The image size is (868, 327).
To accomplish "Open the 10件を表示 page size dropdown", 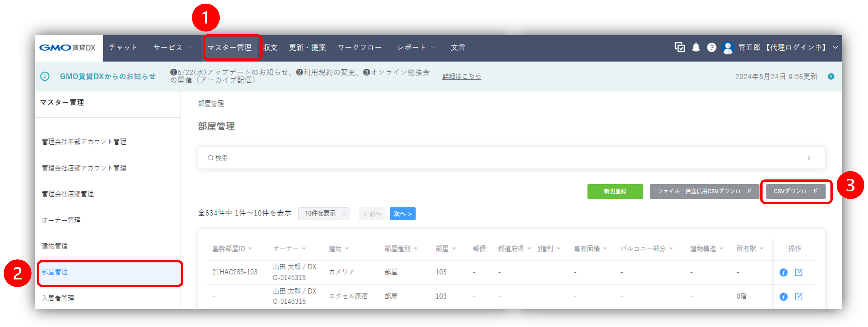I will click(323, 213).
